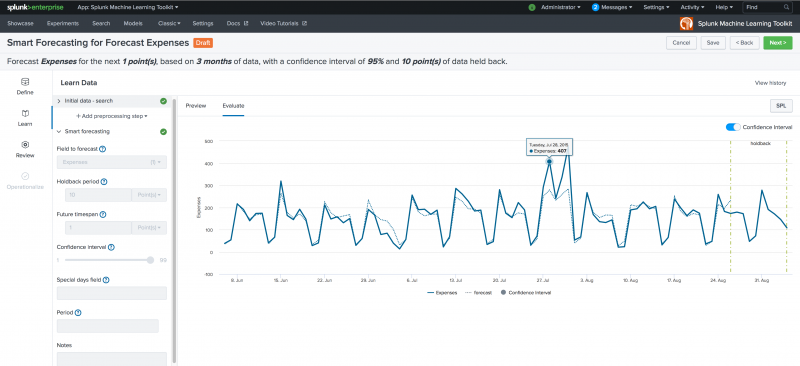The height and width of the screenshot is (366, 800).
Task: Open the Classic dropdown in navigation
Action: click(169, 23)
